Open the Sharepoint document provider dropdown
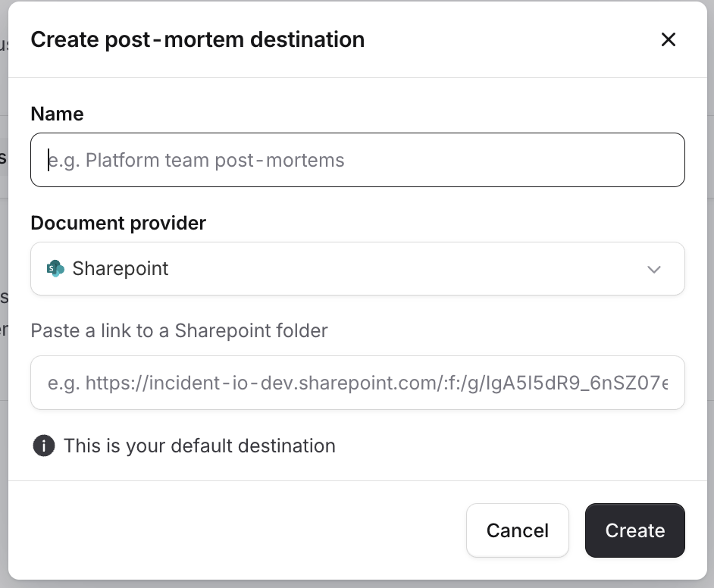The image size is (714, 588). 357,269
